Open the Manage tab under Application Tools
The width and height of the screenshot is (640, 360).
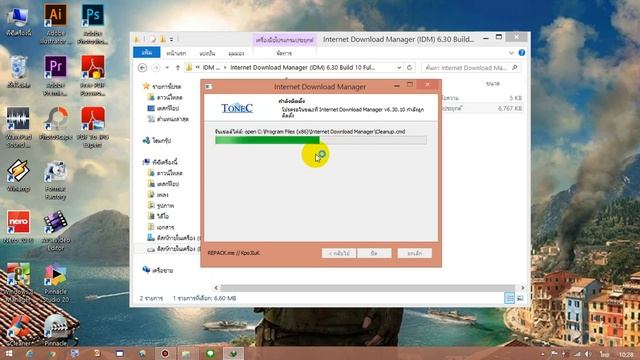(x=284, y=53)
